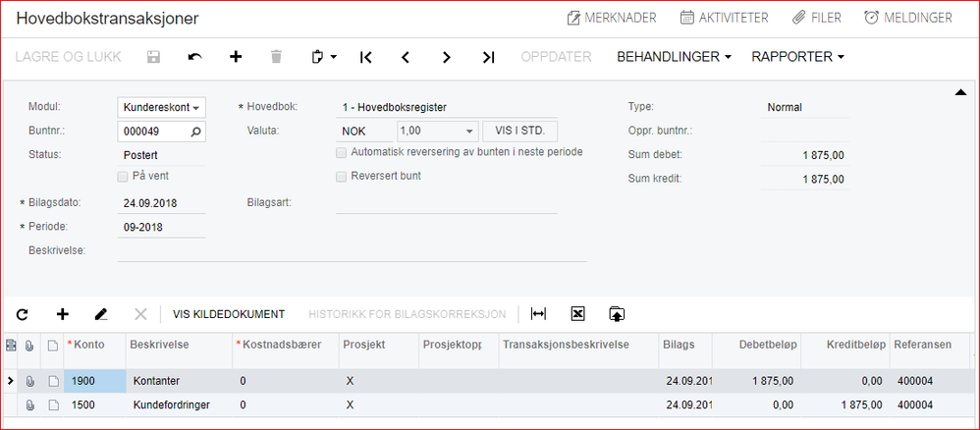Toggle the På vent checkbox

(x=123, y=177)
